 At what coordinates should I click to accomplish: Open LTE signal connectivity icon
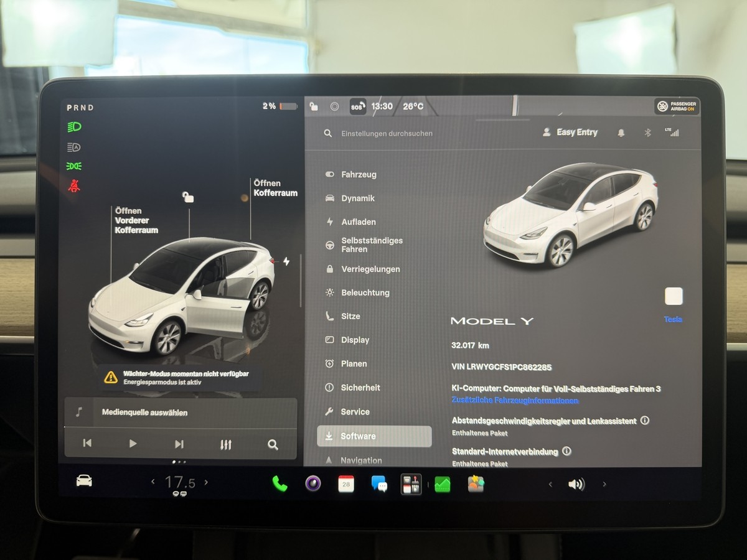(x=672, y=132)
